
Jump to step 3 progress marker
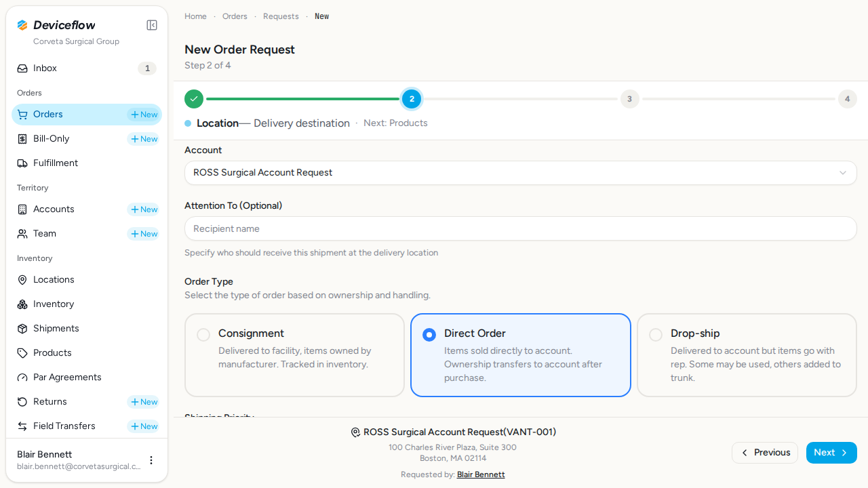pos(629,99)
